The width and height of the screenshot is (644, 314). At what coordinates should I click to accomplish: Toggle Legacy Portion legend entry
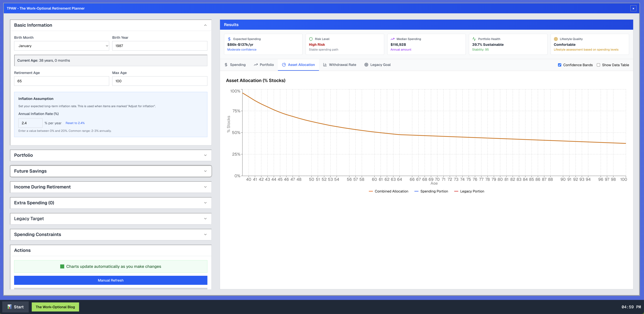point(469,191)
